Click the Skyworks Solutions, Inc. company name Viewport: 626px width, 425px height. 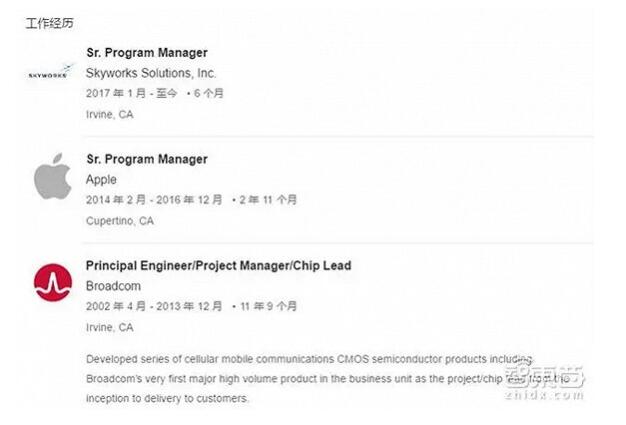[151, 73]
